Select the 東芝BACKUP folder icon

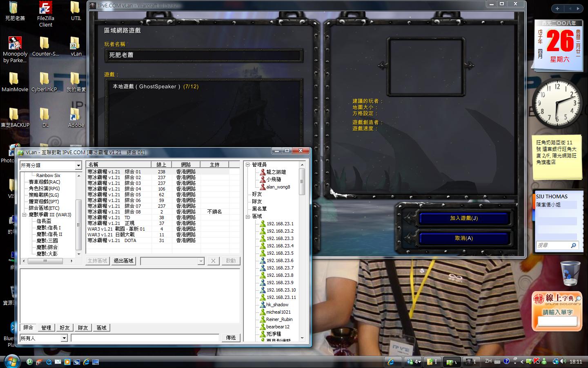point(15,118)
